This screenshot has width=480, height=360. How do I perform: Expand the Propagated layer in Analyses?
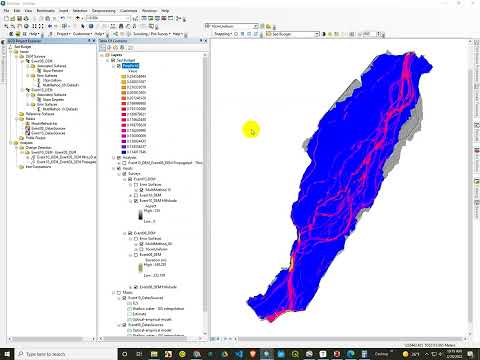[x=119, y=163]
